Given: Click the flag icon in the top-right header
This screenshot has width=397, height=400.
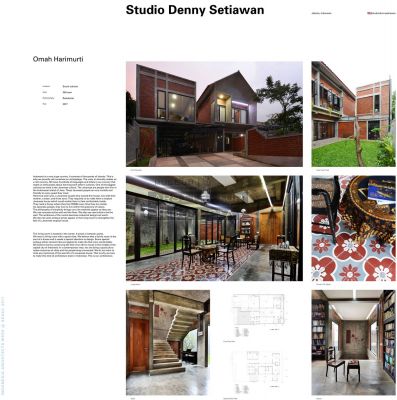Looking at the screenshot, I should 369,13.
